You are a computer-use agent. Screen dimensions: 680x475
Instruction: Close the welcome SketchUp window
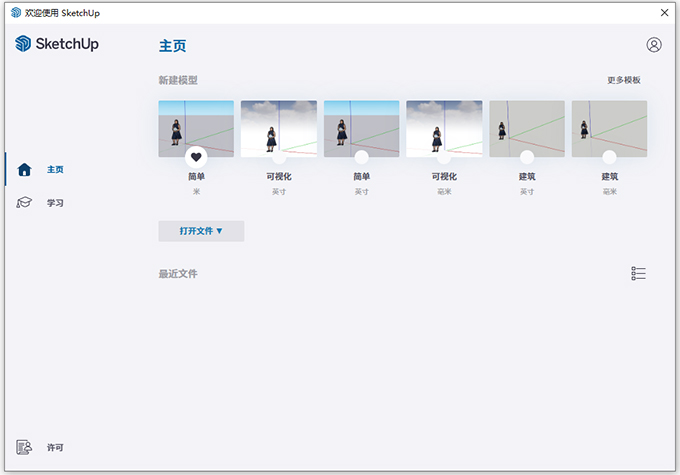tap(664, 12)
